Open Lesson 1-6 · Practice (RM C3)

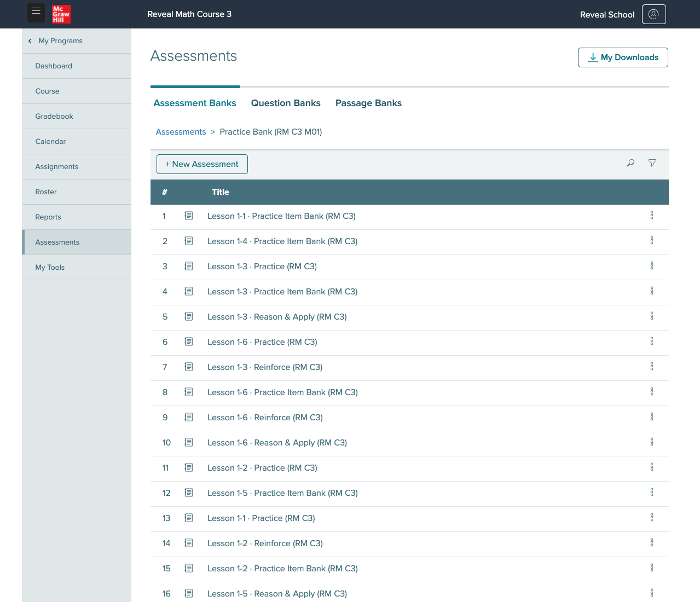pyautogui.click(x=262, y=342)
